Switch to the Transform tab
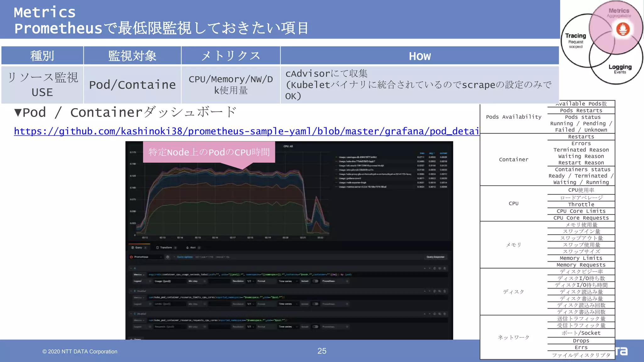644x362 pixels. click(166, 248)
